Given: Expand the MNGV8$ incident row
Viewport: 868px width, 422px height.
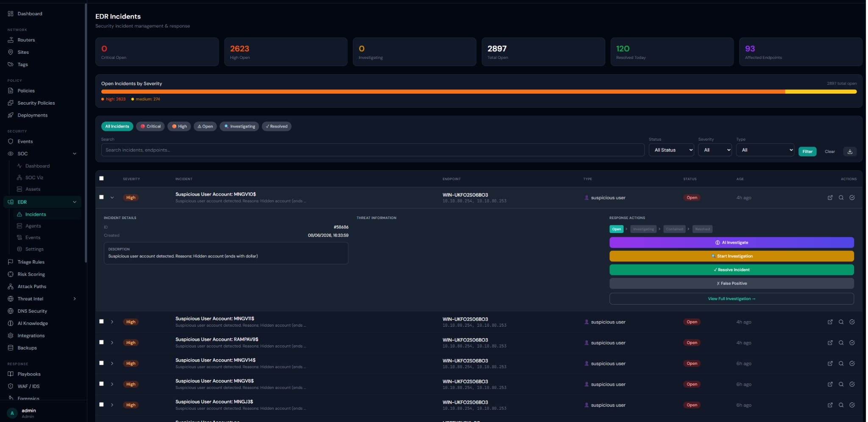Looking at the screenshot, I should (x=112, y=384).
